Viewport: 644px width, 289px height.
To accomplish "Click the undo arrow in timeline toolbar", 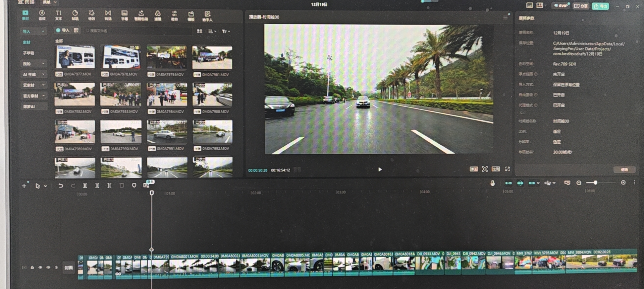I will click(x=61, y=186).
